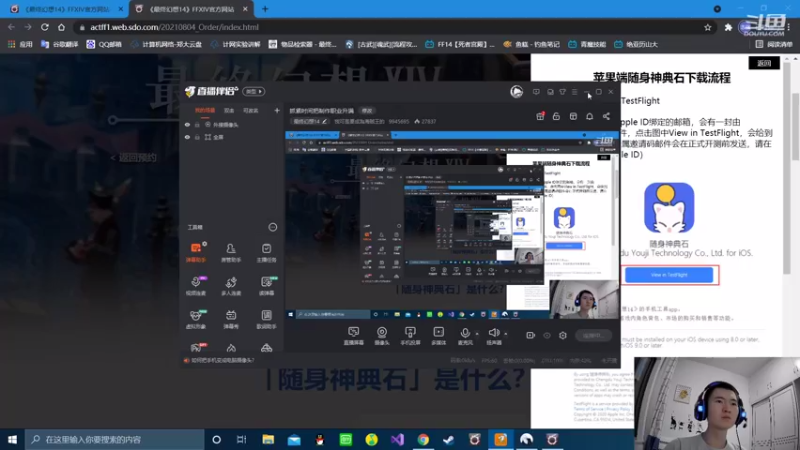800x450 pixels.
Task: Open the 歌词助手 tool in the toolbox
Action: click(x=266, y=319)
